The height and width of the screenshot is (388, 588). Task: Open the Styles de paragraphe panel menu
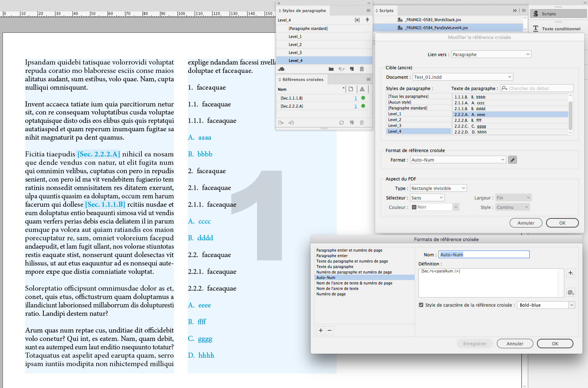(x=369, y=10)
